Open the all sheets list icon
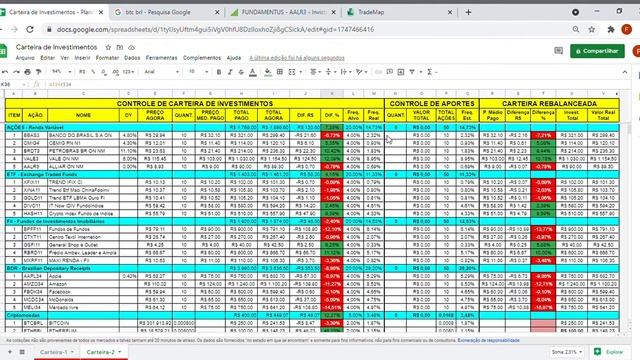This screenshot has width=640, height=360. (x=22, y=352)
